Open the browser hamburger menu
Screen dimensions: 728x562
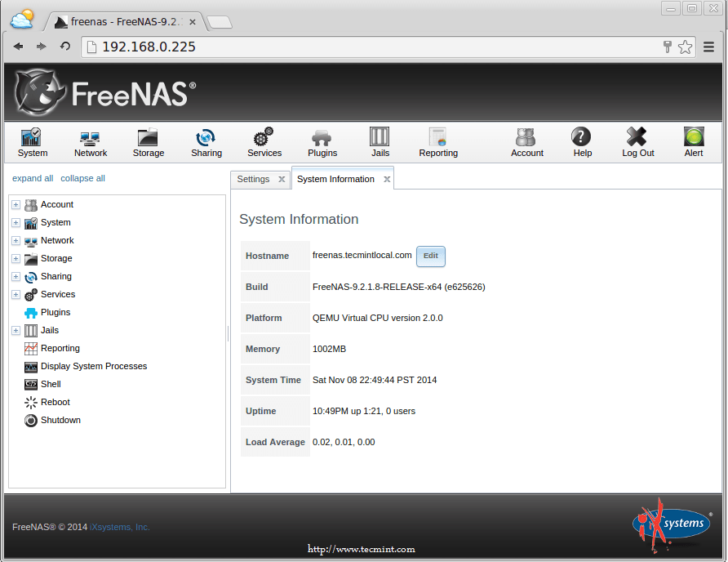pos(708,47)
